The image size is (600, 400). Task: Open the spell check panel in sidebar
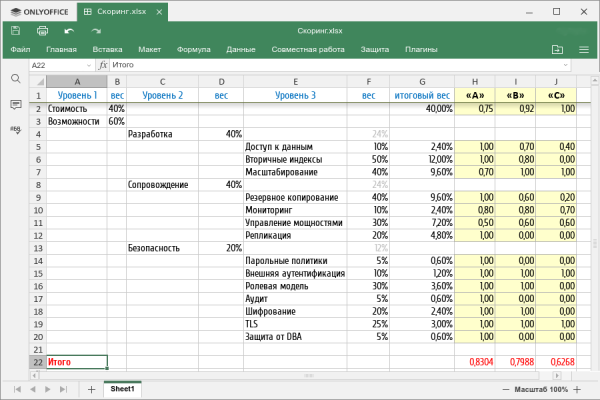[x=16, y=130]
